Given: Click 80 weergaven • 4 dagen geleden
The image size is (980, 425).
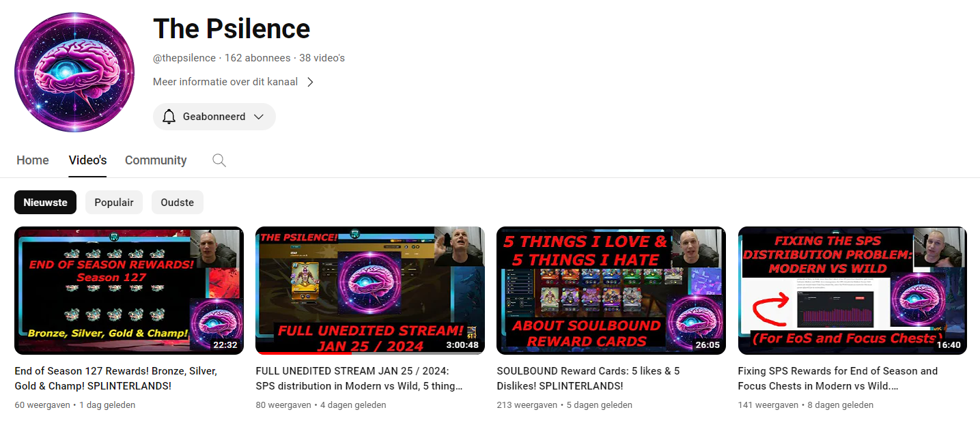Looking at the screenshot, I should click(321, 405).
